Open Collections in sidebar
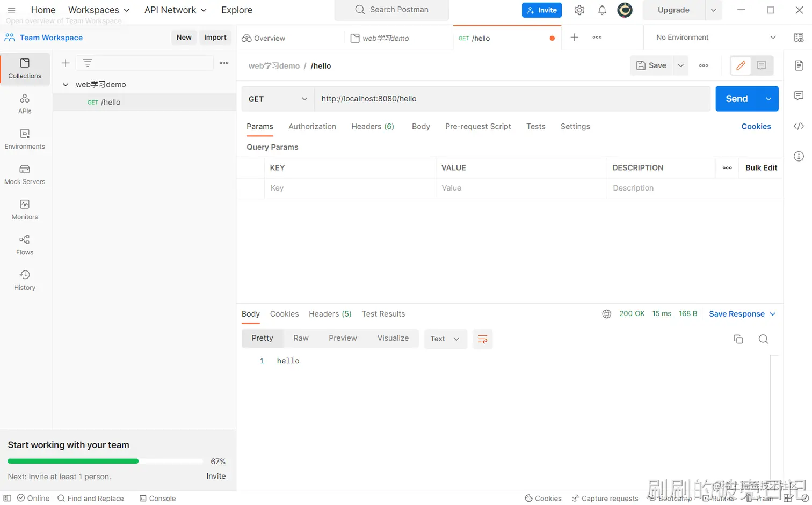Viewport: 812px width, 505px height. (x=25, y=69)
